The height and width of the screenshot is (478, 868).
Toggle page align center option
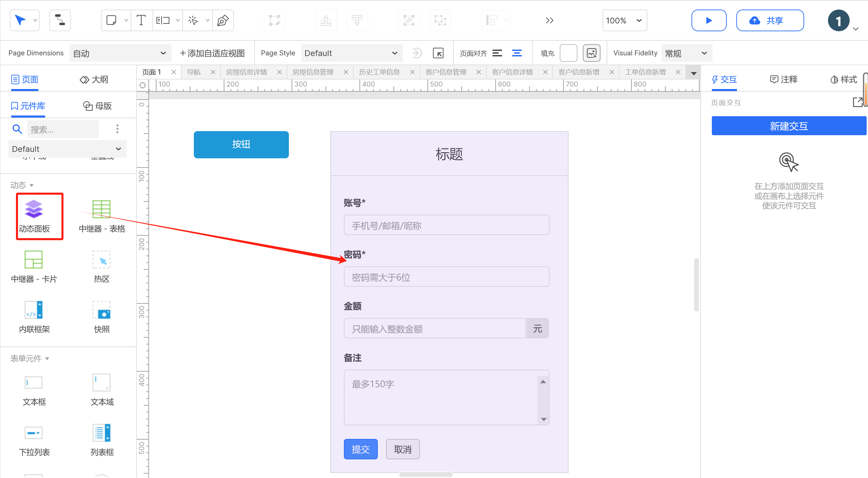[517, 53]
